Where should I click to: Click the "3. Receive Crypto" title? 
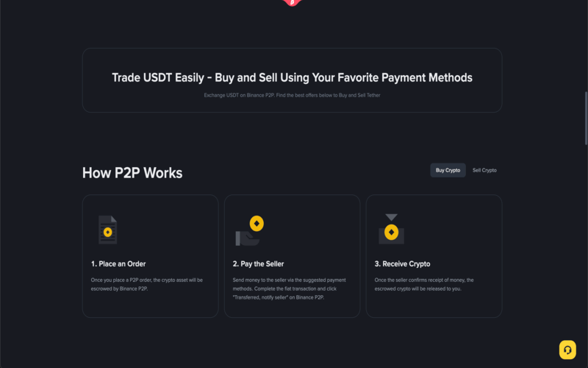pyautogui.click(x=403, y=263)
